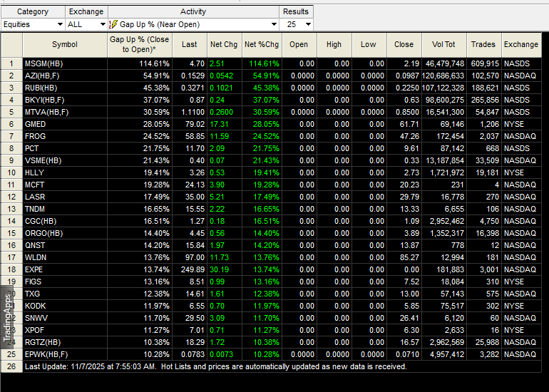Select symbol FROG
Screen dimensions: 549x392
(36, 137)
